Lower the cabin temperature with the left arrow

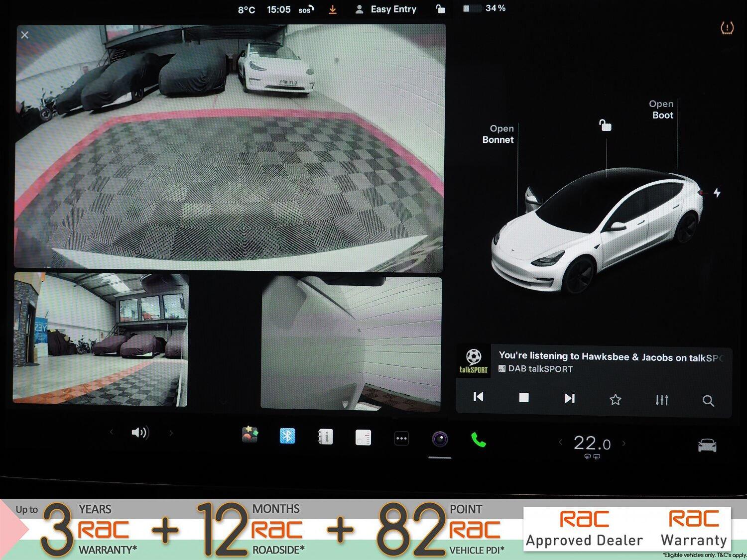coord(561,442)
